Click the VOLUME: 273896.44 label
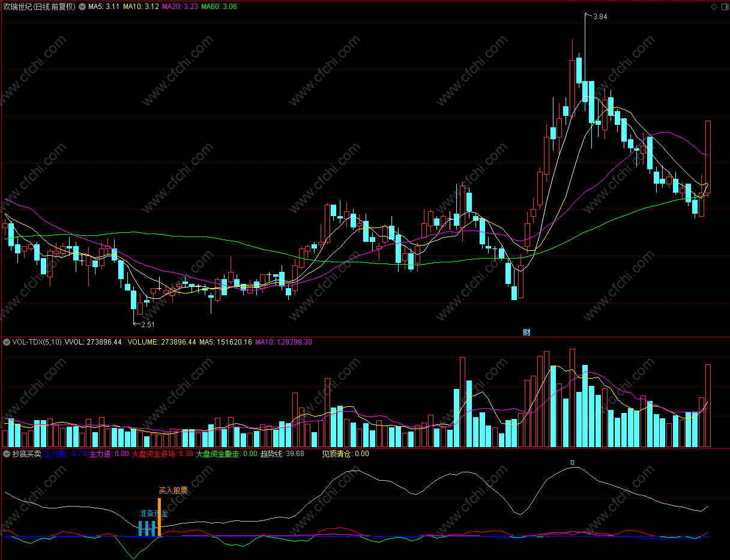 tap(162, 342)
